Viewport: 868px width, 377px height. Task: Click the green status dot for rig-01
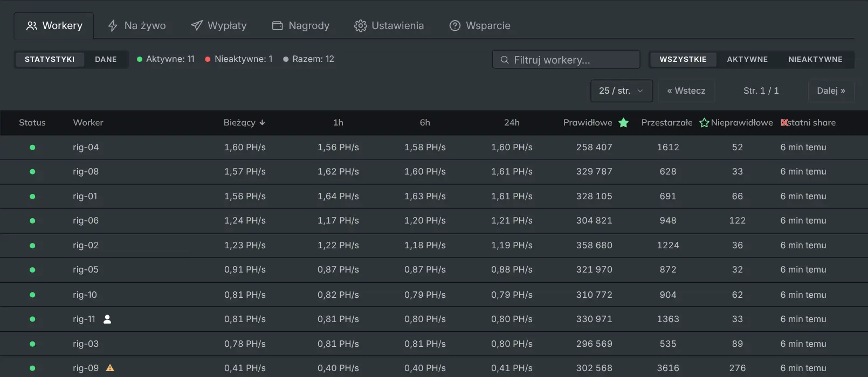[32, 197]
